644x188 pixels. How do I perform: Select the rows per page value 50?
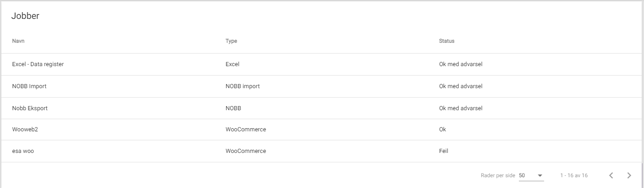522,175
